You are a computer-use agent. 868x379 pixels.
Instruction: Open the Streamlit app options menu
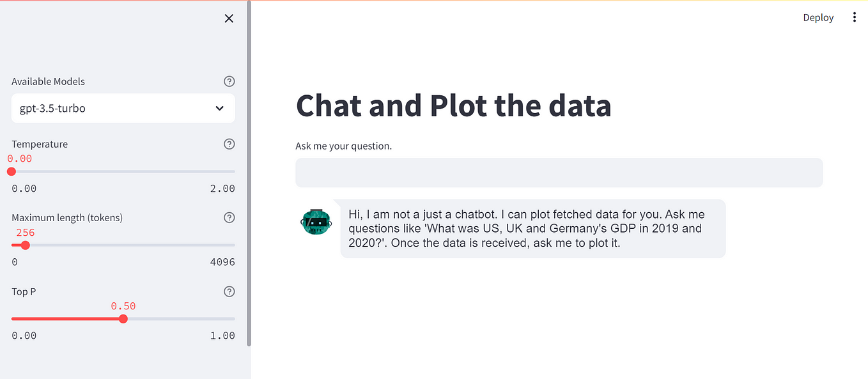pyautogui.click(x=855, y=17)
